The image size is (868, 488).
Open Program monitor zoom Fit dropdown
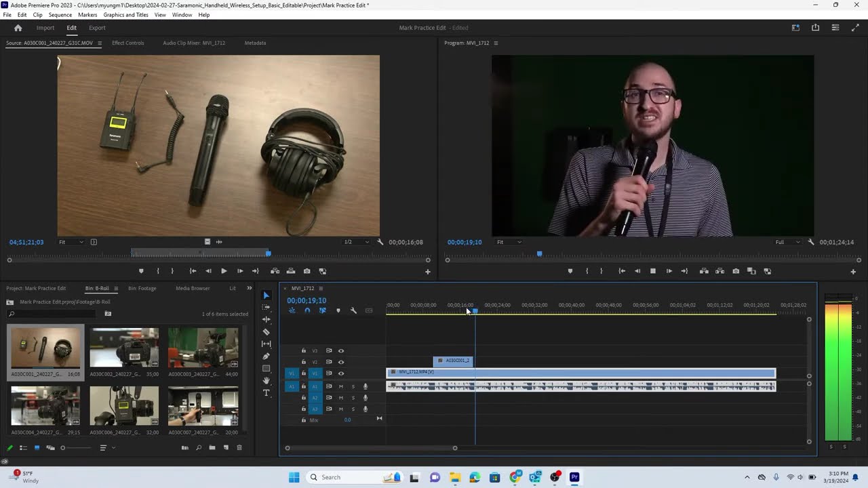pyautogui.click(x=509, y=242)
